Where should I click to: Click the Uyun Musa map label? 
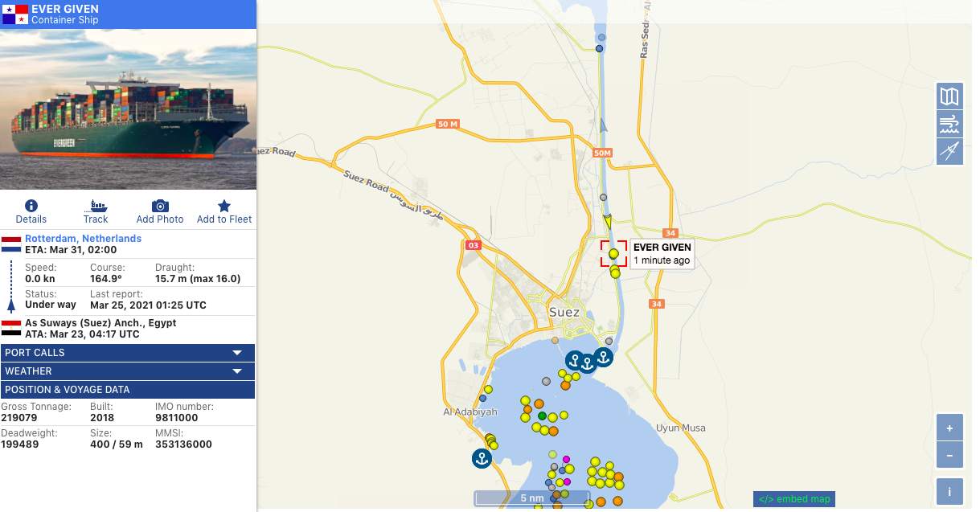[680, 428]
